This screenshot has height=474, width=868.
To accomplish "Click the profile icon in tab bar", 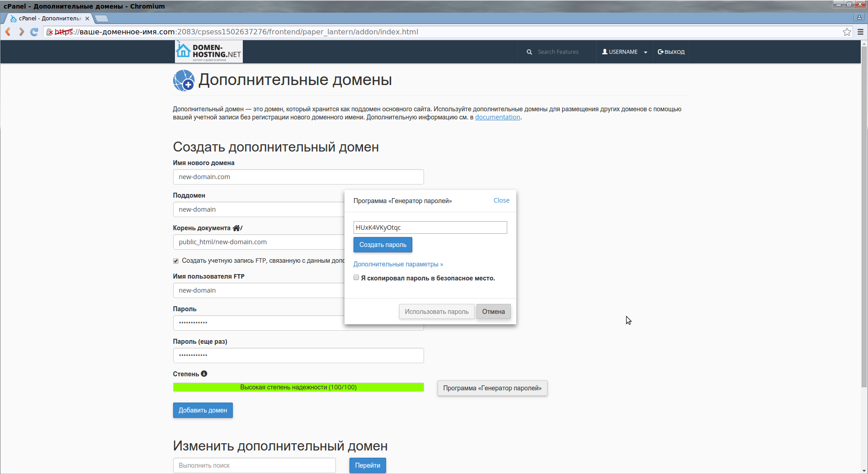I will pyautogui.click(x=859, y=17).
